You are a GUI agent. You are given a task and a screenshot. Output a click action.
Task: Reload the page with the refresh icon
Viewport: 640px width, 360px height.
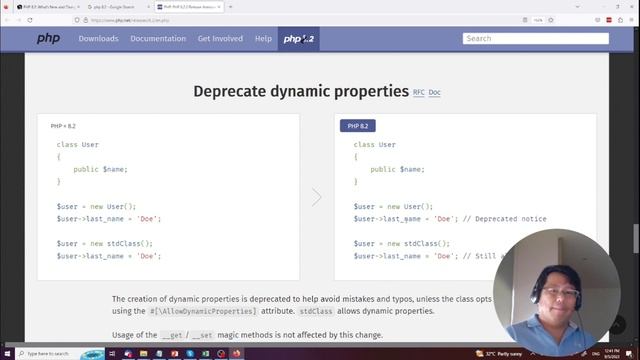30,20
